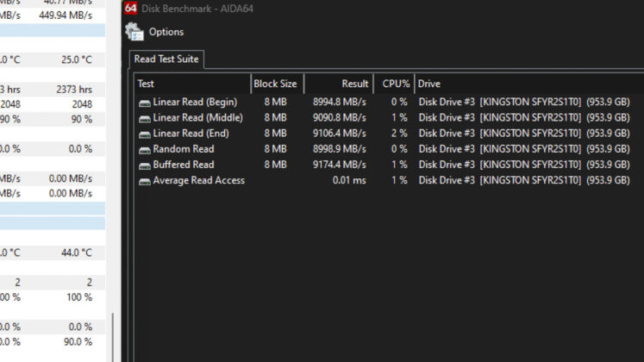The height and width of the screenshot is (362, 644).
Task: Click the 8994.8 MB/s result value
Action: pyautogui.click(x=340, y=102)
